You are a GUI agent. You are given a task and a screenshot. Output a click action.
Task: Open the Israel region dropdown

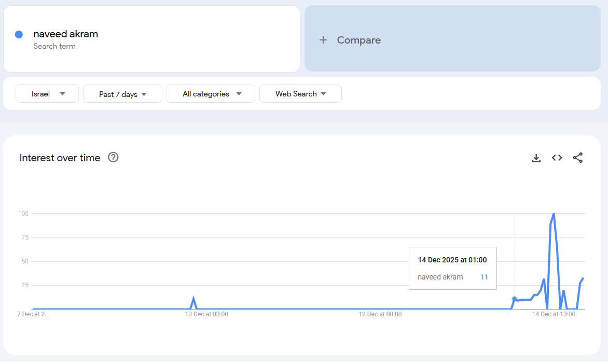coord(47,94)
